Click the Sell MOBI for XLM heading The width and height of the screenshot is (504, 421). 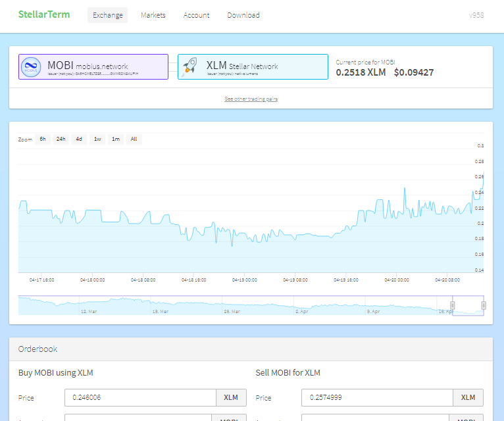click(288, 373)
